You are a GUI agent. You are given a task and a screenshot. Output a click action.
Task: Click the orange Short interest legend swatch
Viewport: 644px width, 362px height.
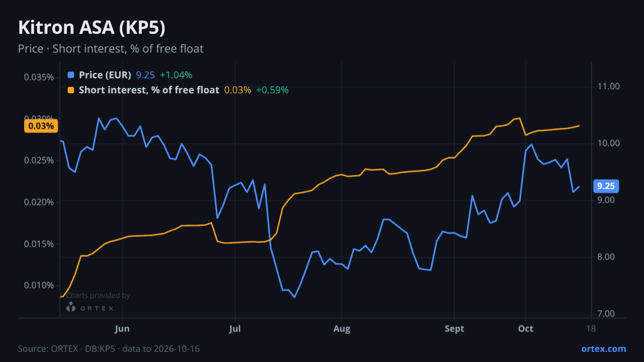click(x=71, y=90)
